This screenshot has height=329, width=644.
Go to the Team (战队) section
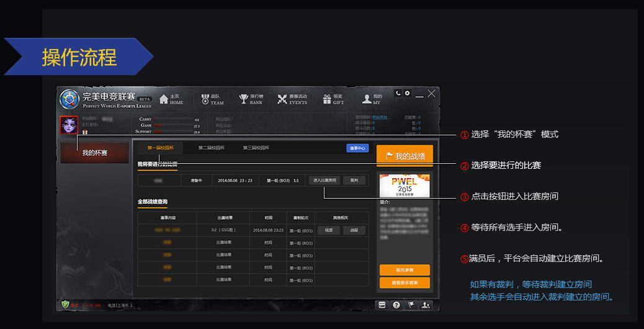(x=205, y=99)
